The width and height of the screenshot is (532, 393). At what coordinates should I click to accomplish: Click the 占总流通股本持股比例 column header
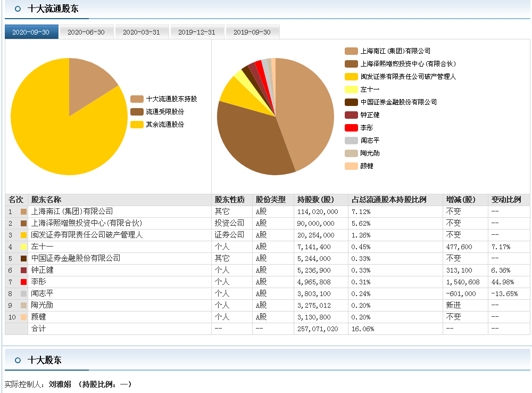click(389, 200)
